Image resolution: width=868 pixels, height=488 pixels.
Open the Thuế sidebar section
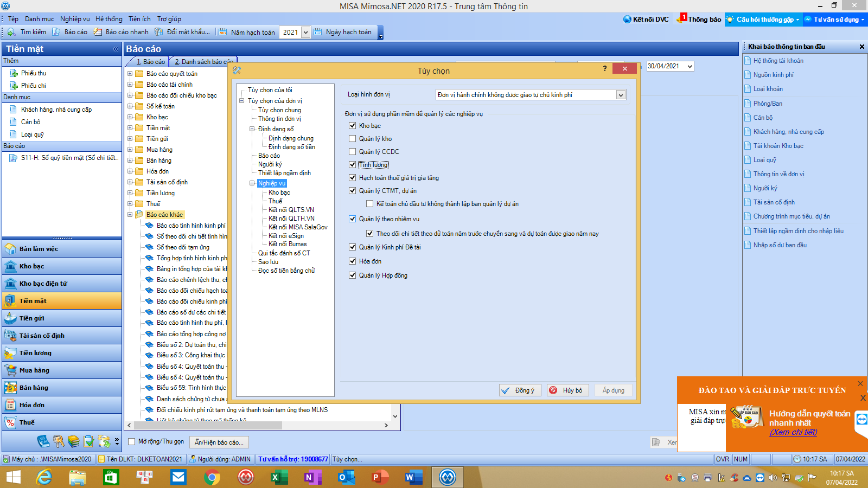tap(62, 422)
